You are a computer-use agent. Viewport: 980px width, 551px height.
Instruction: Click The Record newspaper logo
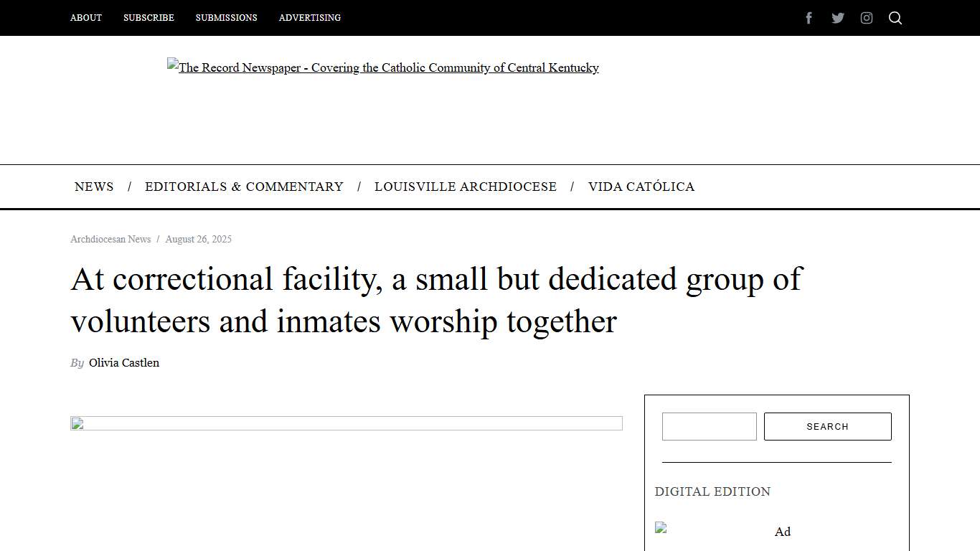tap(382, 67)
